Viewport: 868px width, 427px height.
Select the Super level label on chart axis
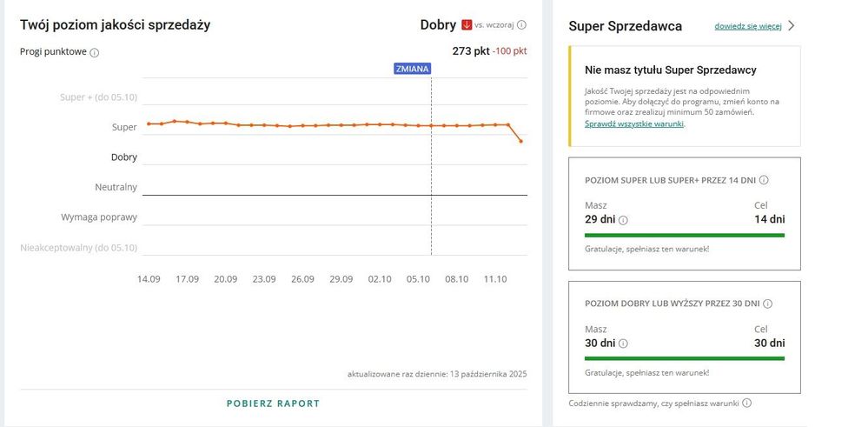coord(124,127)
